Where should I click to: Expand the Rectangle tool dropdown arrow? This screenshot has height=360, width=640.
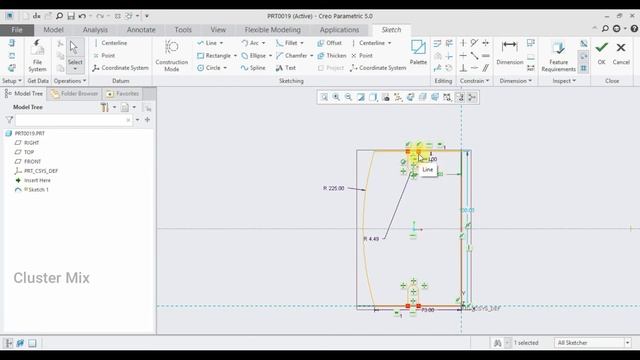[235, 56]
